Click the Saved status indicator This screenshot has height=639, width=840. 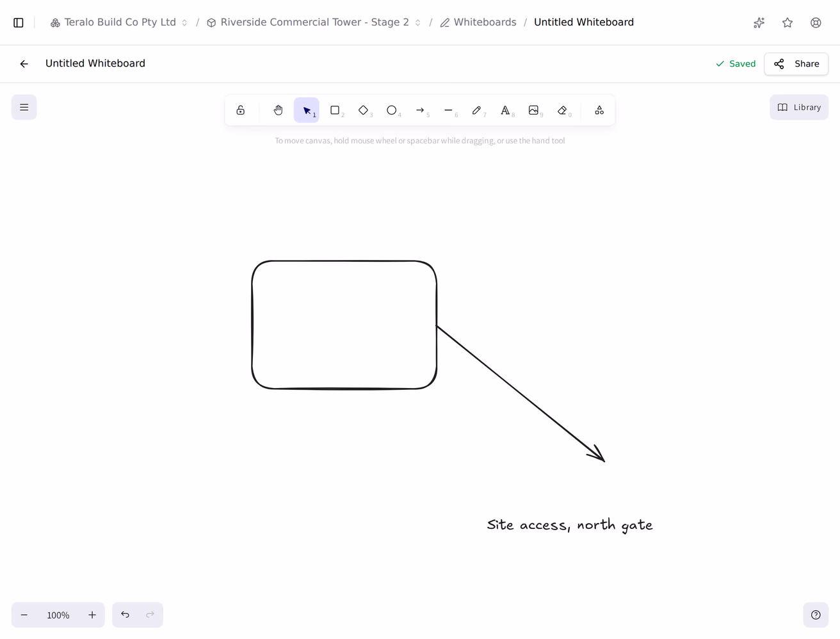coord(736,64)
